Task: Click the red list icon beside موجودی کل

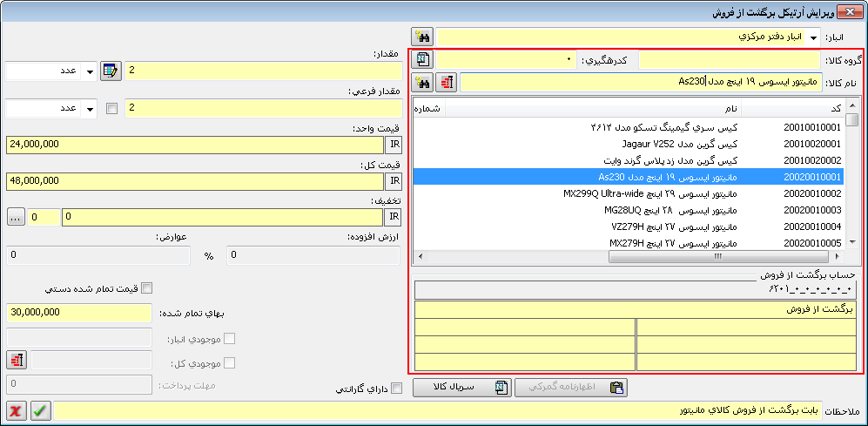Action: pos(17,360)
